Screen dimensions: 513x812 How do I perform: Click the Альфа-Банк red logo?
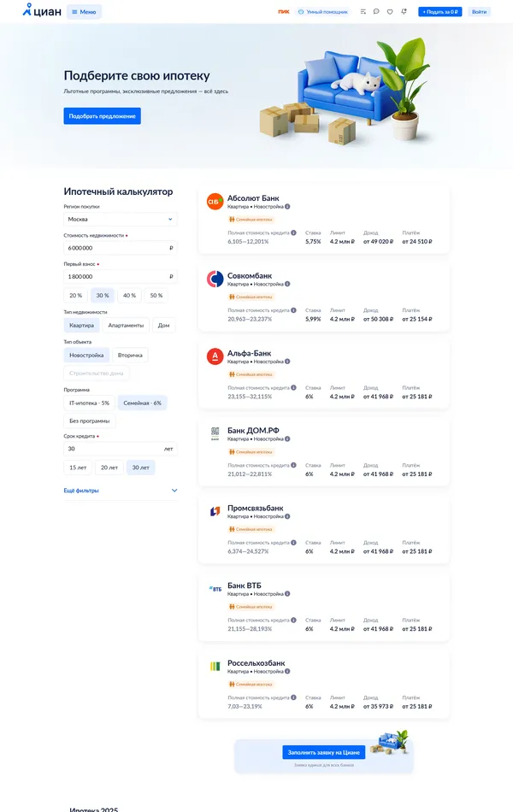click(215, 356)
